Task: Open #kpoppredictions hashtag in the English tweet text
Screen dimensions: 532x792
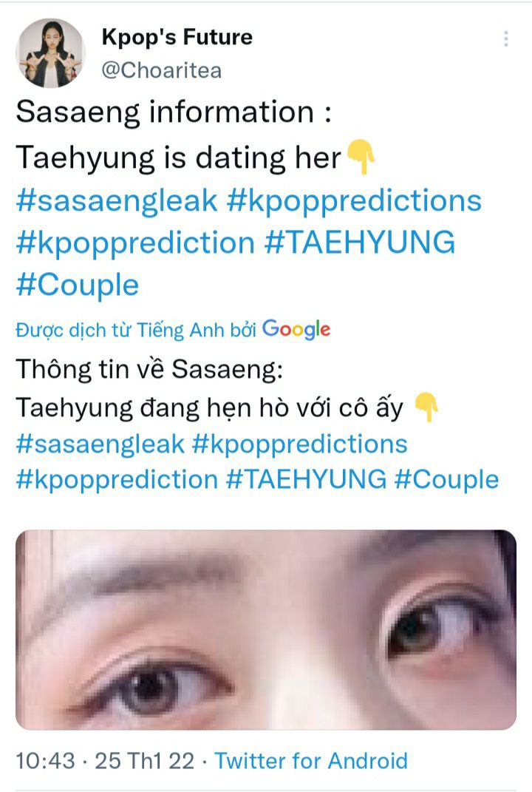Action: pos(354,202)
